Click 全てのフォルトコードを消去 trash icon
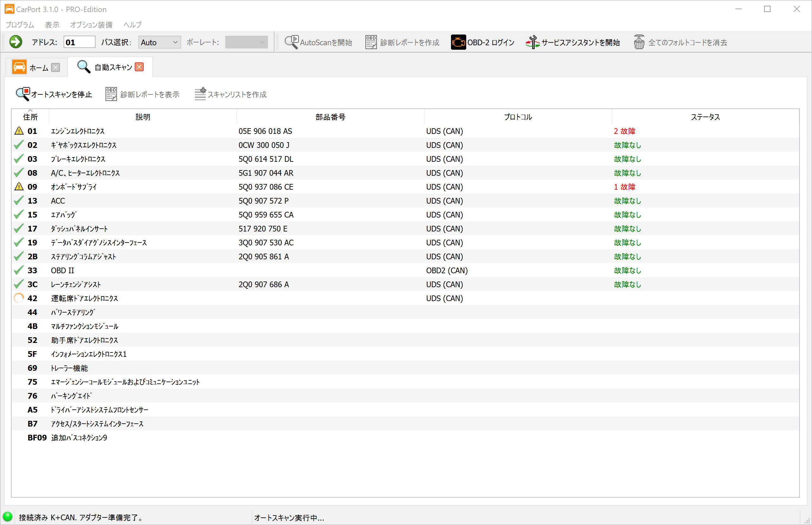Image resolution: width=812 pixels, height=525 pixels. (639, 42)
